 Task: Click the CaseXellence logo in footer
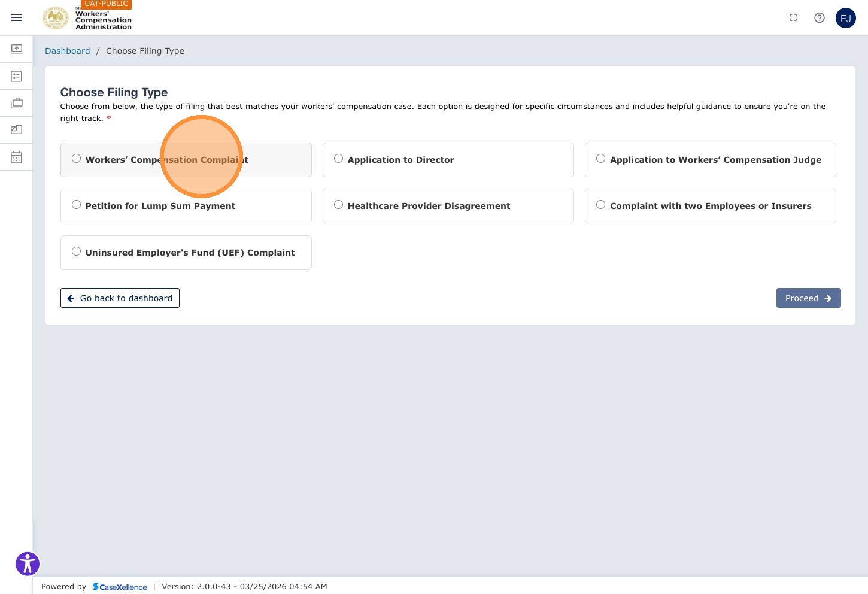coord(120,587)
